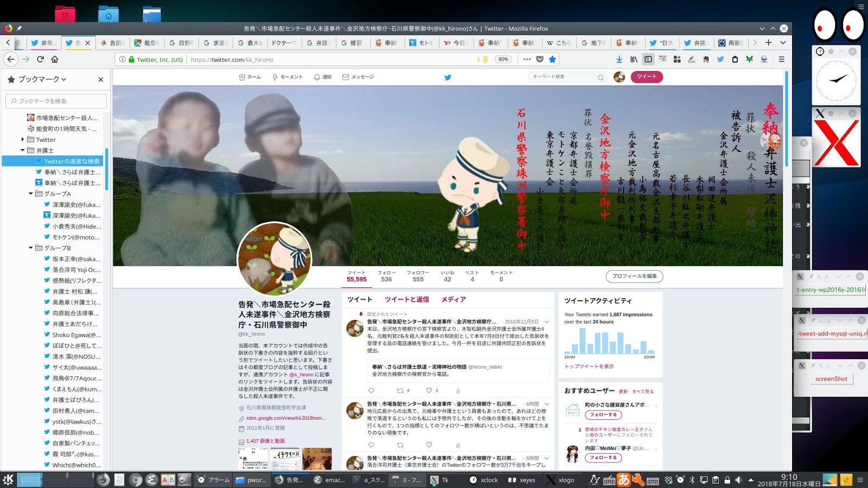Open page actions three-dot menu

pyautogui.click(x=527, y=59)
